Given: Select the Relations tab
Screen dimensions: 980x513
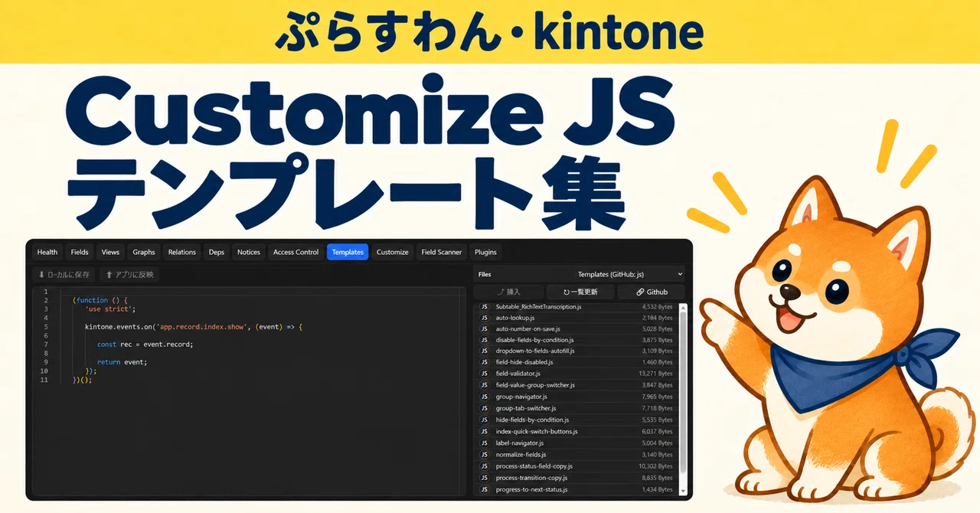Looking at the screenshot, I should 182,252.
